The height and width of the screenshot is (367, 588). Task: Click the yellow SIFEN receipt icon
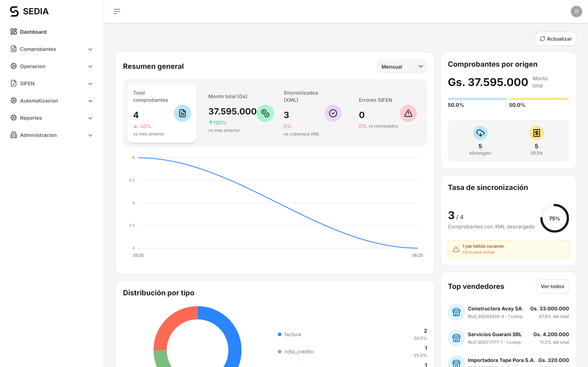click(536, 133)
